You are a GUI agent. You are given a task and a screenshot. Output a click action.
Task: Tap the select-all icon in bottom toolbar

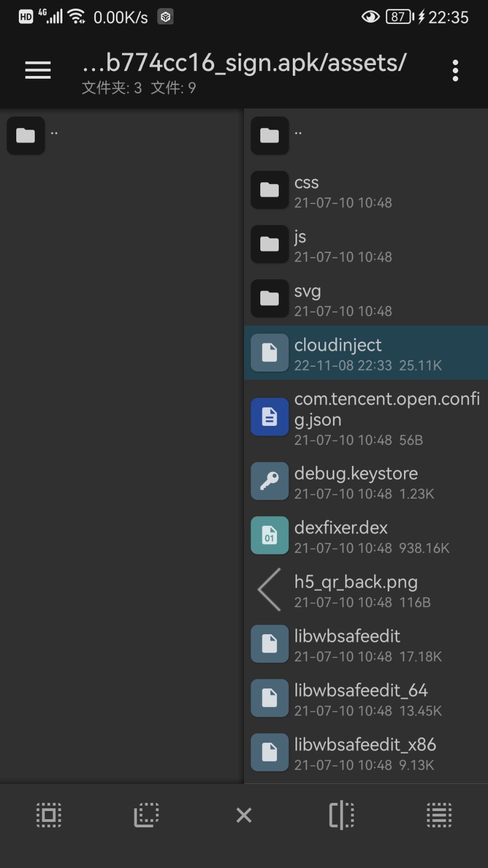point(49,815)
